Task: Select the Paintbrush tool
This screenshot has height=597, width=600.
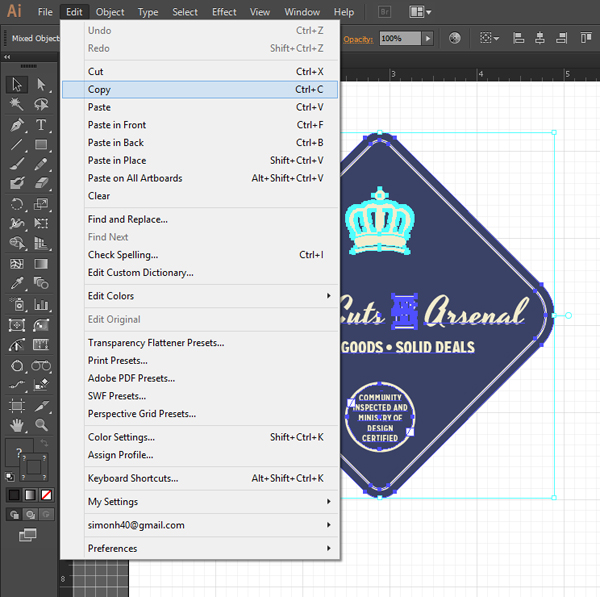Action: click(17, 164)
